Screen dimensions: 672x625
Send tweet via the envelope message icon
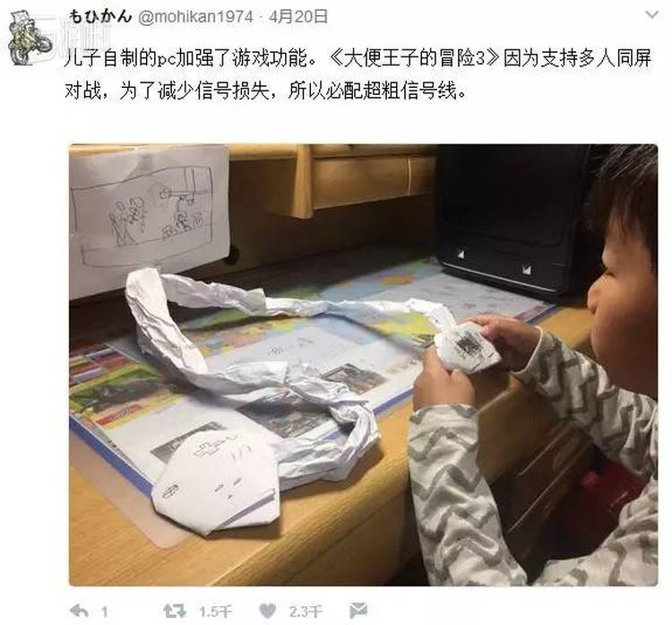click(x=358, y=611)
